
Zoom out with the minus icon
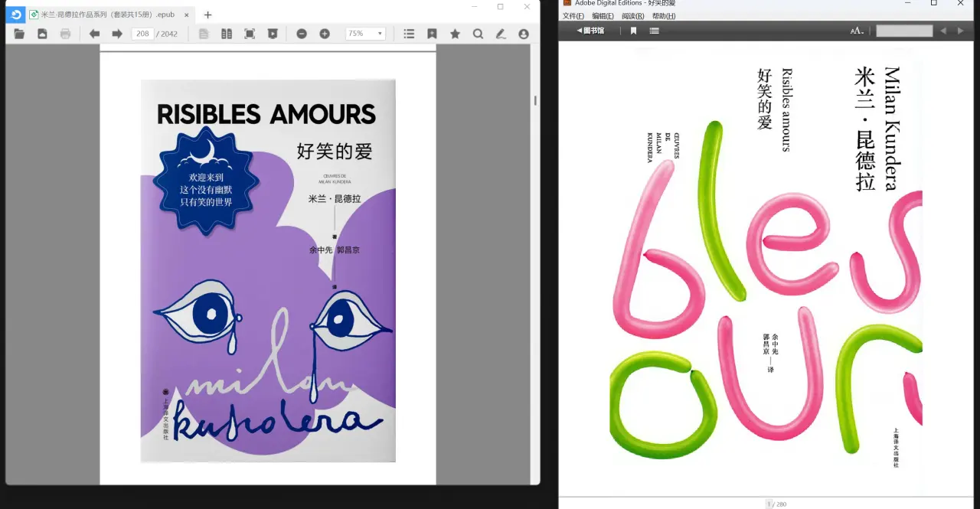tap(302, 34)
